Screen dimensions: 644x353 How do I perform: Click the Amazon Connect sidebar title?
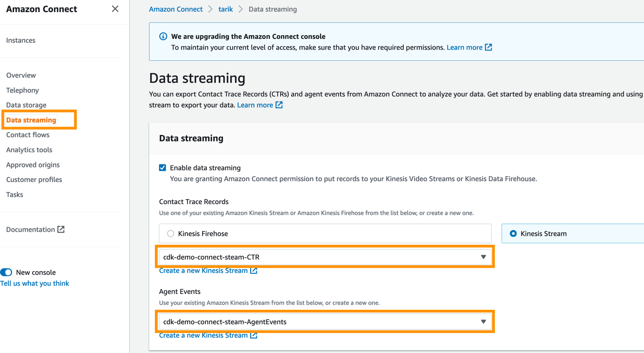click(41, 9)
